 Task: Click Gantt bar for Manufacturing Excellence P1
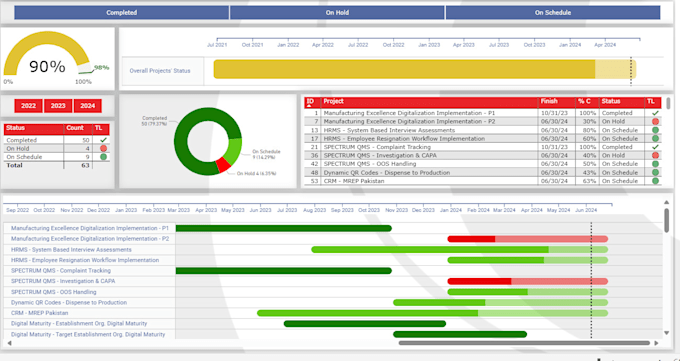284,228
